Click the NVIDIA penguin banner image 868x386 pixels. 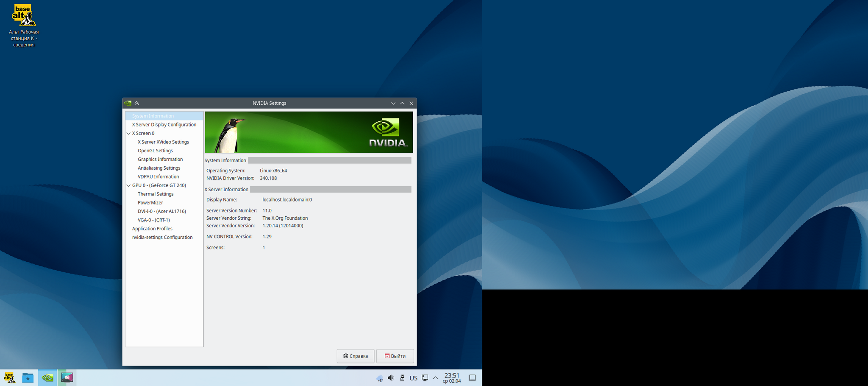click(x=309, y=132)
